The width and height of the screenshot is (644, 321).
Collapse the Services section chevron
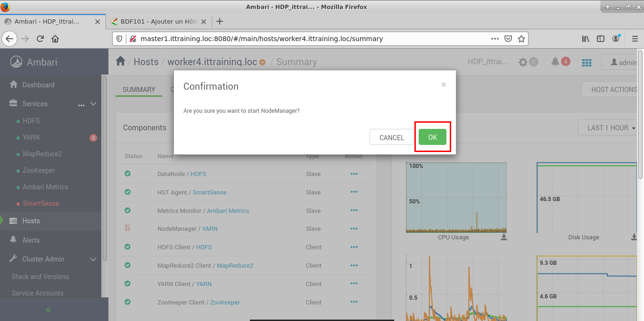pyautogui.click(x=93, y=104)
